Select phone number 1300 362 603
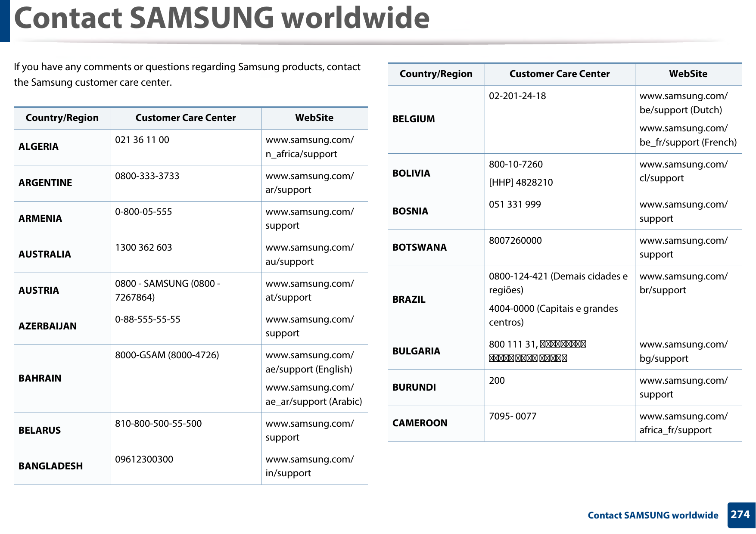The height and width of the screenshot is (534, 756). (x=143, y=247)
